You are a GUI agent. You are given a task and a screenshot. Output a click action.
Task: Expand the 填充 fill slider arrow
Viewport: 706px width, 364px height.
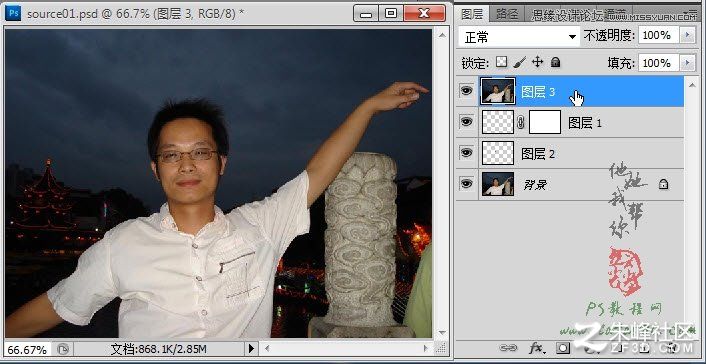[x=687, y=63]
